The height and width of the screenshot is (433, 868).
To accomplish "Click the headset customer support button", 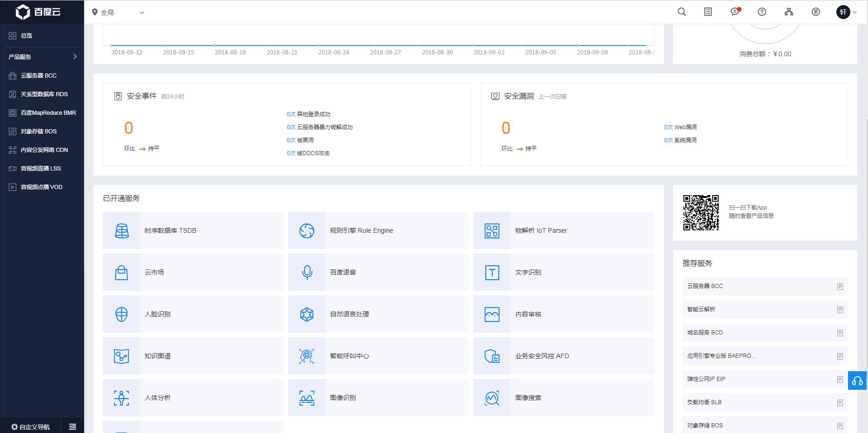I will click(857, 381).
